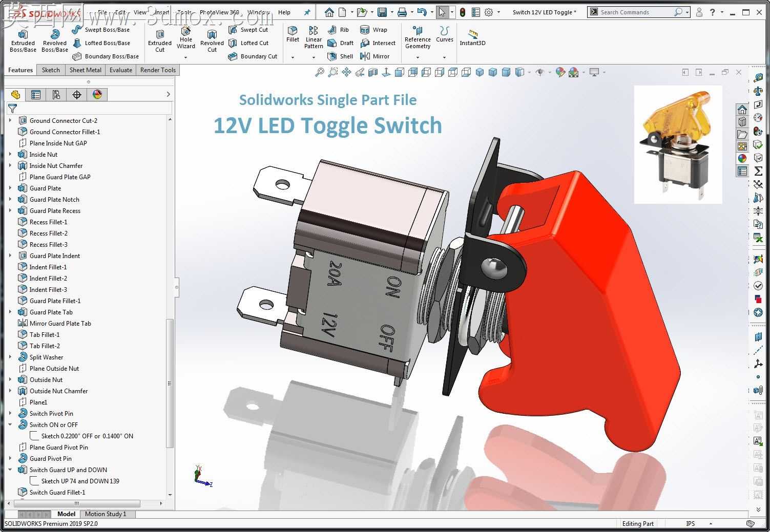Switch to the Sketch tab
Image resolution: width=770 pixels, height=532 pixels.
[x=51, y=70]
